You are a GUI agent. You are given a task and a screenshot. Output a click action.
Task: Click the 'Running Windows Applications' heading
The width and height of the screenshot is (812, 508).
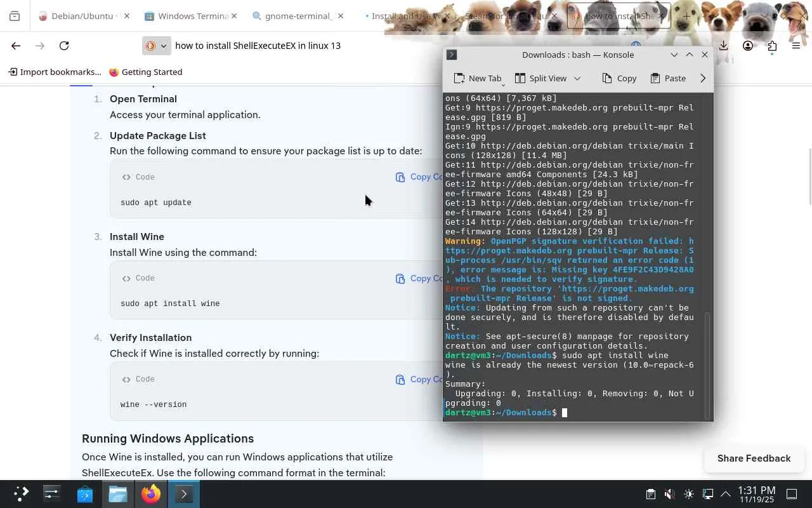[x=168, y=439]
